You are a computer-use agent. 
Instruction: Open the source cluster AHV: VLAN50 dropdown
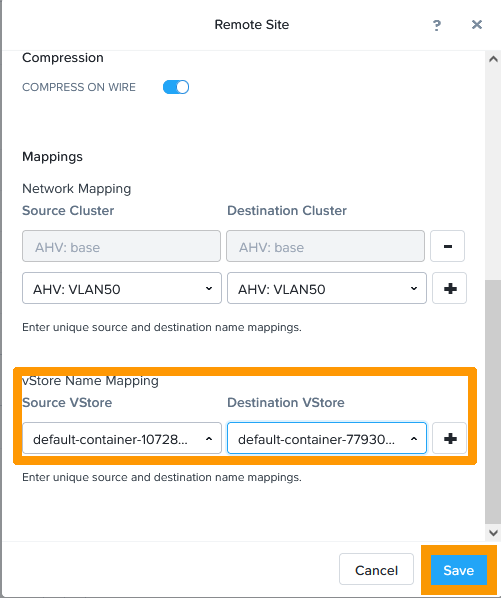[122, 288]
